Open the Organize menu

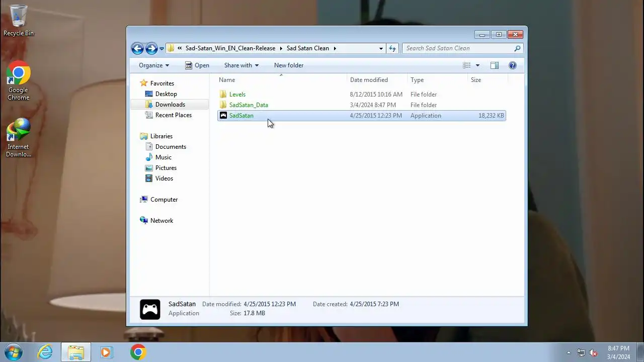coord(154,65)
